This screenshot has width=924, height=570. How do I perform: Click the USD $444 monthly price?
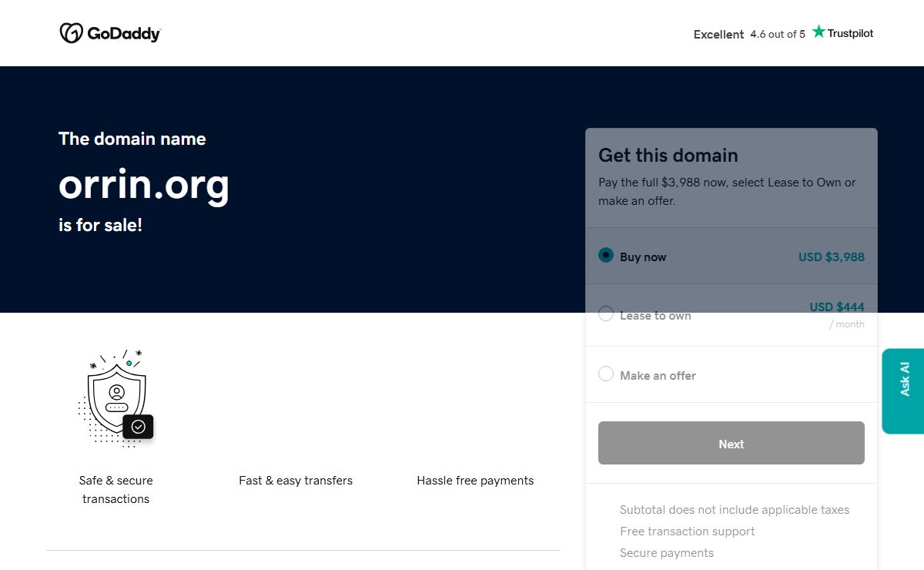pyautogui.click(x=837, y=307)
